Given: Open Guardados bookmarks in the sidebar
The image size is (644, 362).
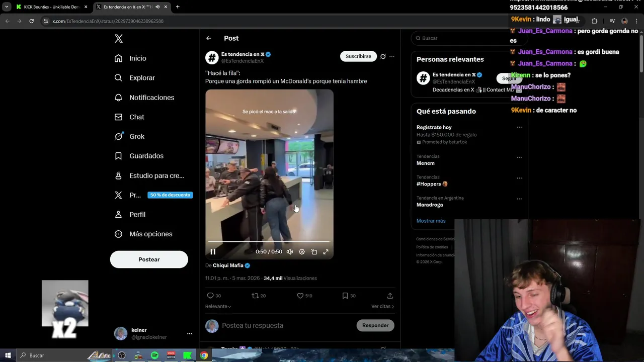Looking at the screenshot, I should coord(139,156).
